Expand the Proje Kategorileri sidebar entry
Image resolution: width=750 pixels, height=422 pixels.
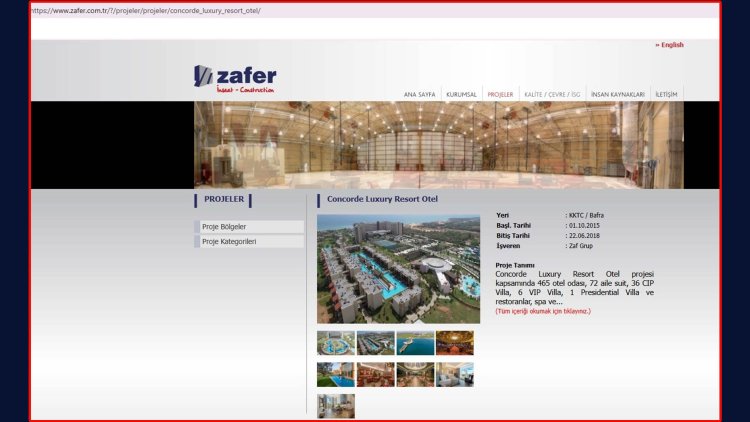pyautogui.click(x=249, y=242)
